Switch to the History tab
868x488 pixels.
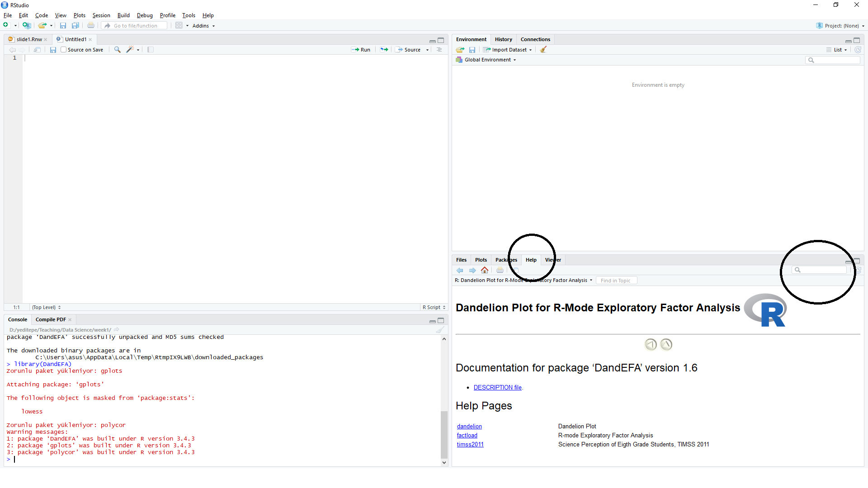503,39
